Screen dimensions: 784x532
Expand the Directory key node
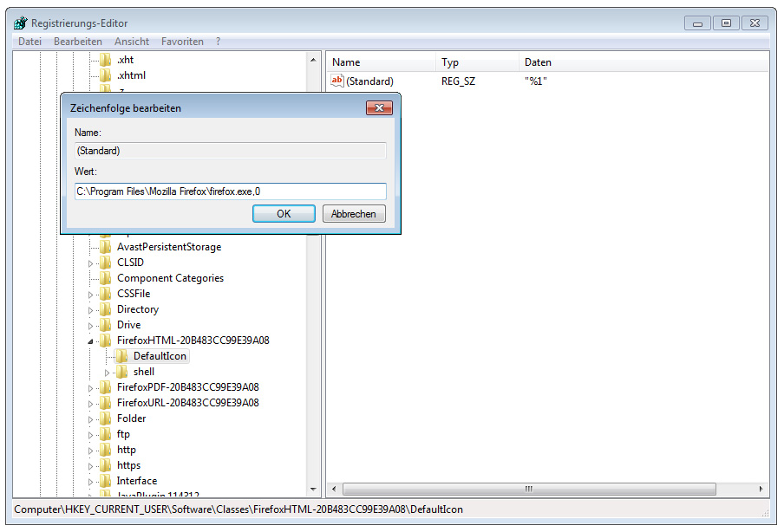(x=91, y=309)
